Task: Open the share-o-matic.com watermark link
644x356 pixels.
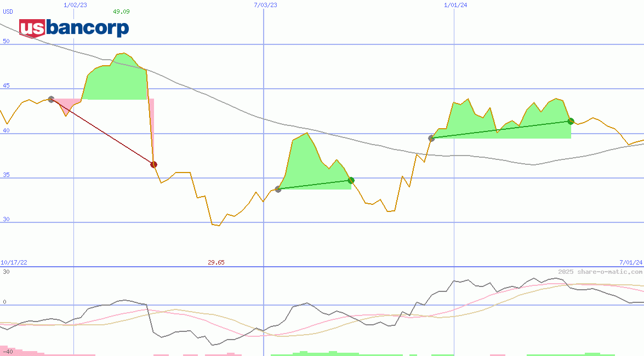Action: point(600,272)
